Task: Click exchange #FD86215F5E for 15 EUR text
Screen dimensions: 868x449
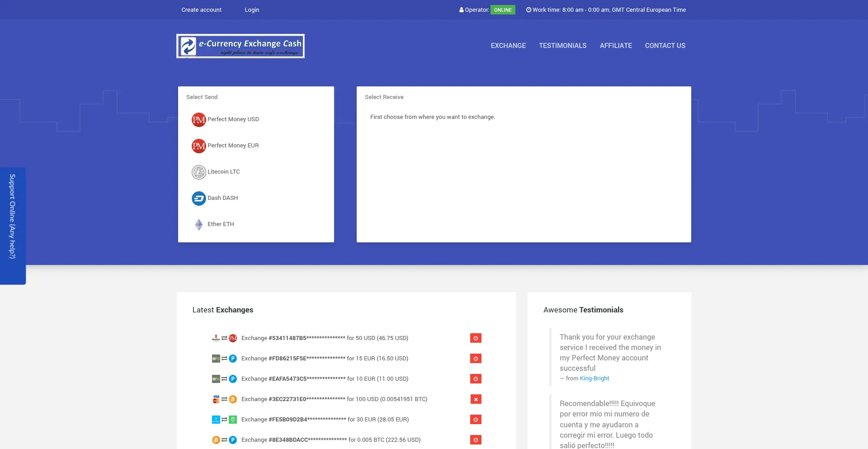Action: pyautogui.click(x=325, y=359)
